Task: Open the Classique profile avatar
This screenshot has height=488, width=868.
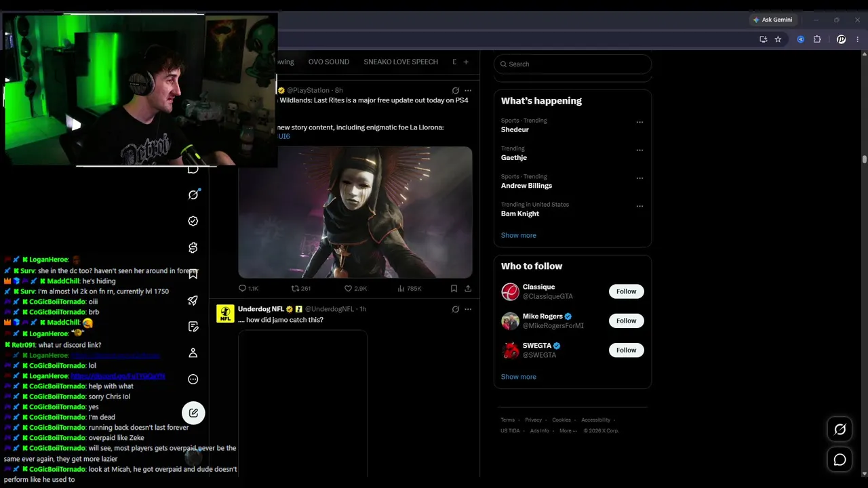Action: point(510,291)
